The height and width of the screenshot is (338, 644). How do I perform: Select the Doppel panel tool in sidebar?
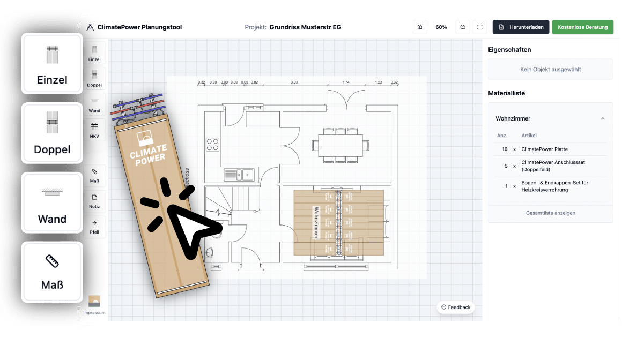pyautogui.click(x=94, y=78)
